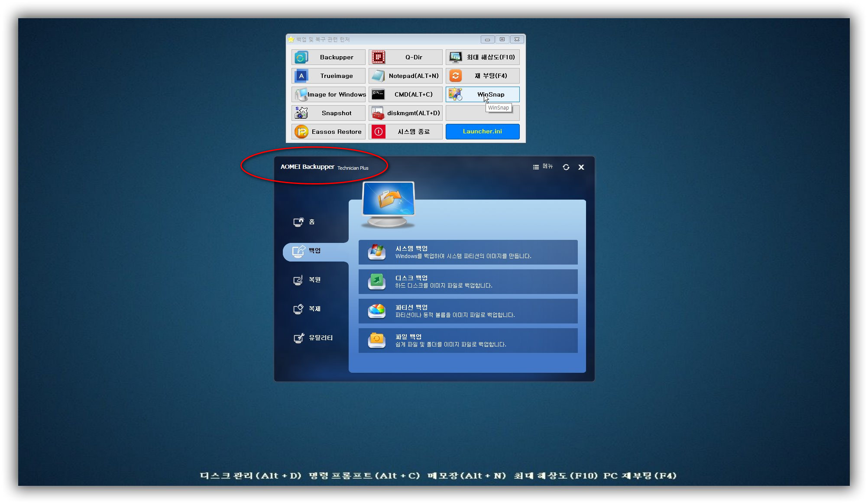The image size is (868, 504).
Task: Open Trueimage from the launcher
Action: pos(328,76)
